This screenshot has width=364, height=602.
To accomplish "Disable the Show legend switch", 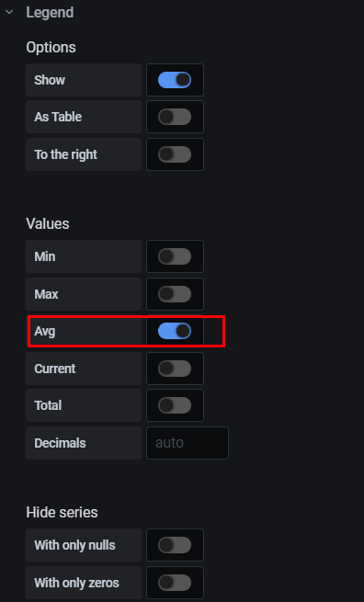I will pos(175,80).
